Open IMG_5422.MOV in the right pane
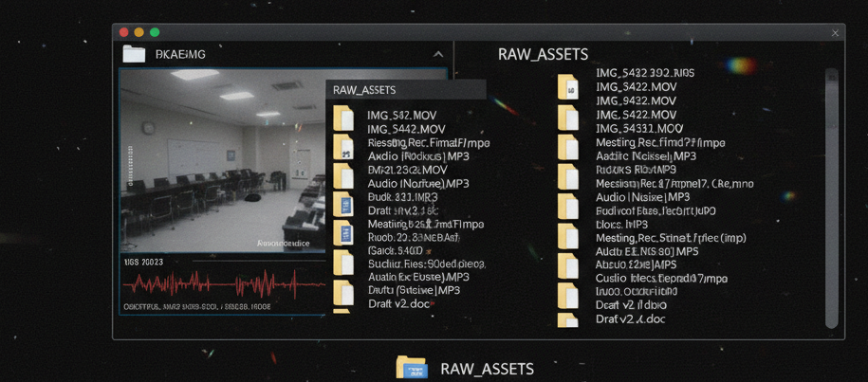This screenshot has width=868, height=382. tap(636, 86)
